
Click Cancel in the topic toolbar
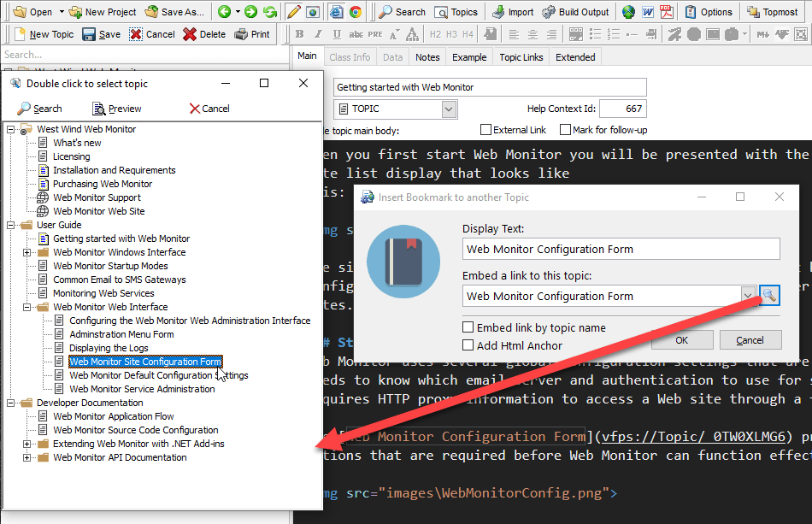152,34
